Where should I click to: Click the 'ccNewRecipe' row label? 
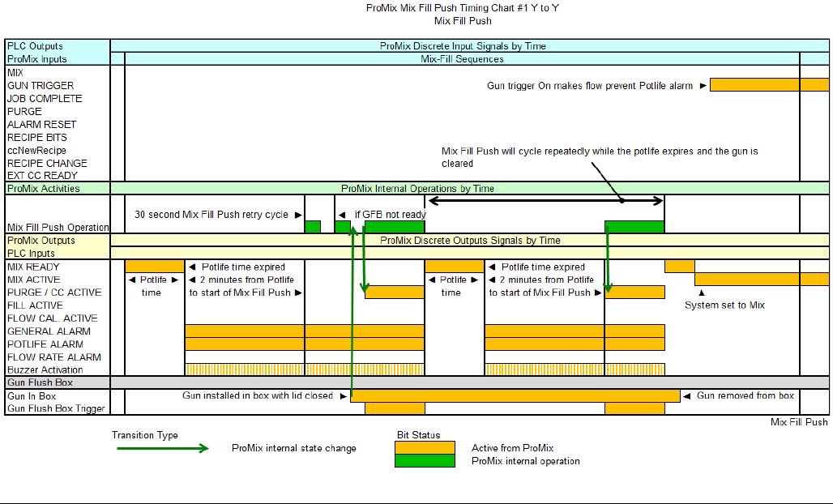click(36, 150)
